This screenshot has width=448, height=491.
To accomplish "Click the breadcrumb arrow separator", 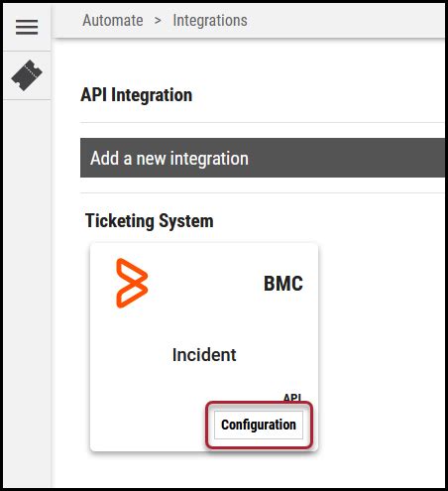I will coord(158,21).
